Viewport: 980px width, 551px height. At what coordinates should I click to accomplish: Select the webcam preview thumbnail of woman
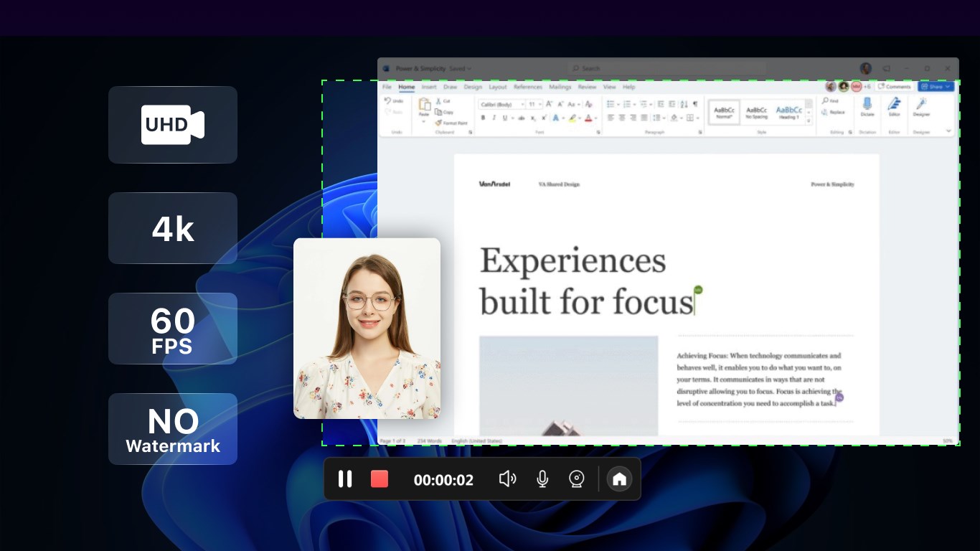(367, 329)
